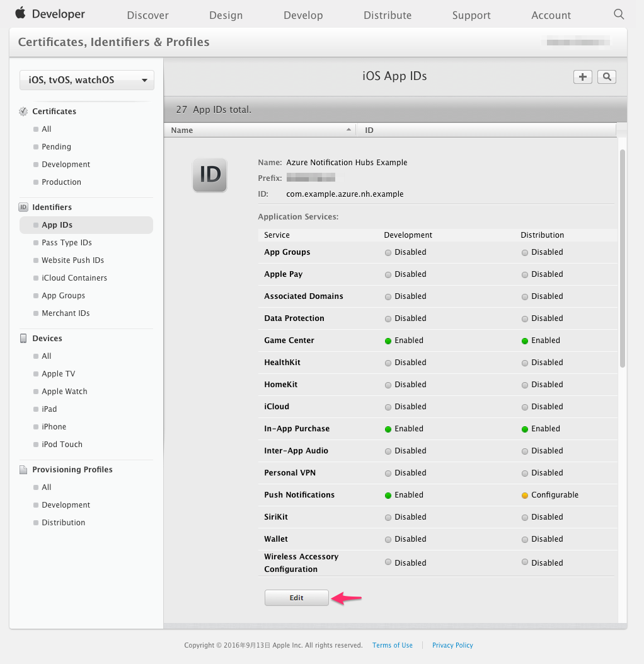Open the Develop menu item
Screen dimensions: 644x664
pos(303,15)
